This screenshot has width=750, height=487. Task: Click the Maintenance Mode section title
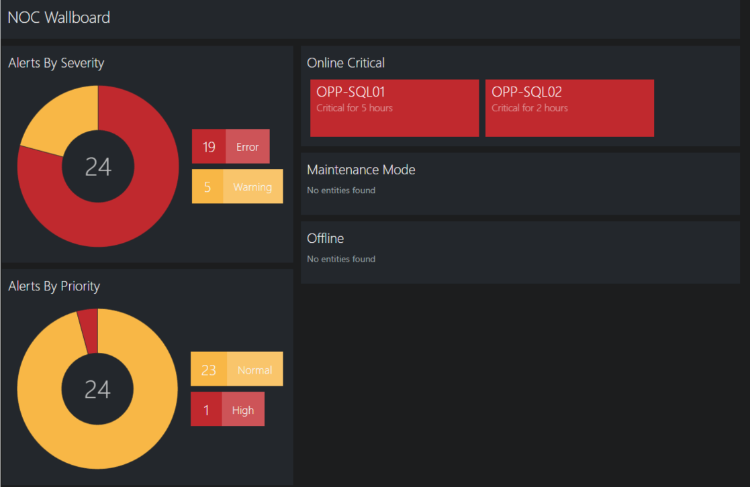click(x=361, y=170)
